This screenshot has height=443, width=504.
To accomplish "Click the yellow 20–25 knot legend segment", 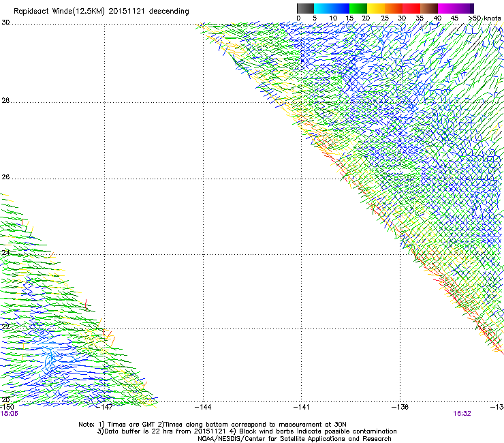I will (x=376, y=8).
